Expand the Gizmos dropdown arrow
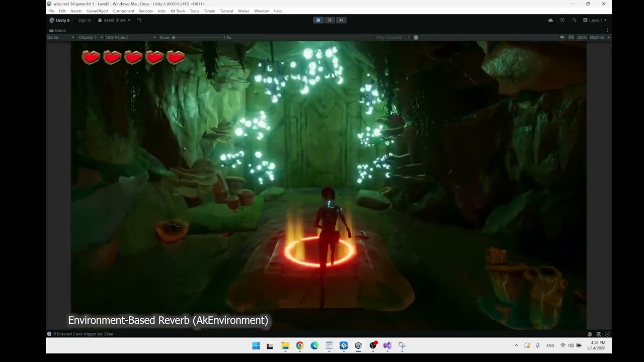Viewport: 644px width, 362px height. (608, 38)
